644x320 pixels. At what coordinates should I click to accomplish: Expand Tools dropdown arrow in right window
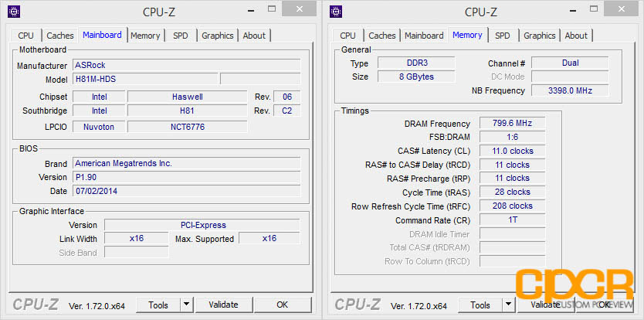[x=508, y=305]
